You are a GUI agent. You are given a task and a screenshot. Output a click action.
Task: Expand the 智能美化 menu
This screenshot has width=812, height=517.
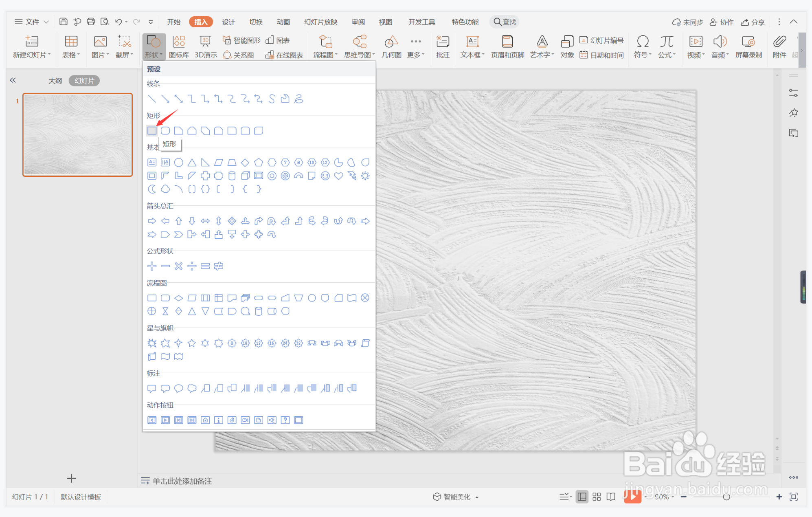pyautogui.click(x=456, y=497)
